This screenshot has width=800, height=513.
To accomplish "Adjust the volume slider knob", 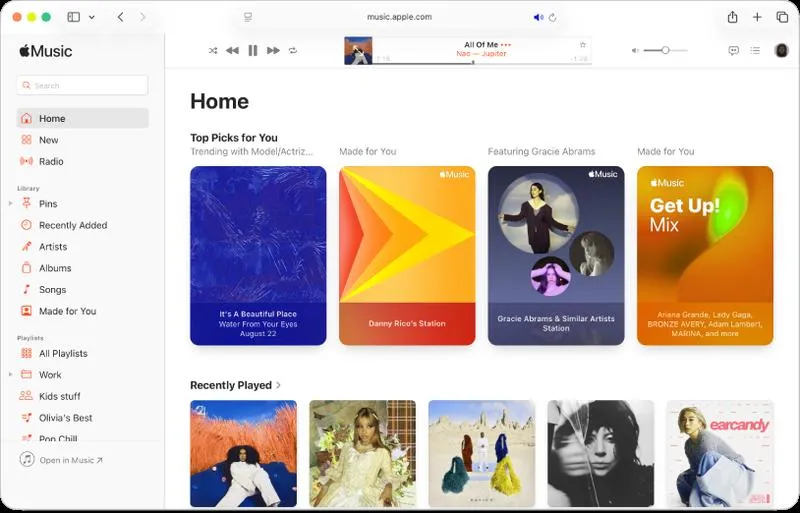I will [x=665, y=51].
